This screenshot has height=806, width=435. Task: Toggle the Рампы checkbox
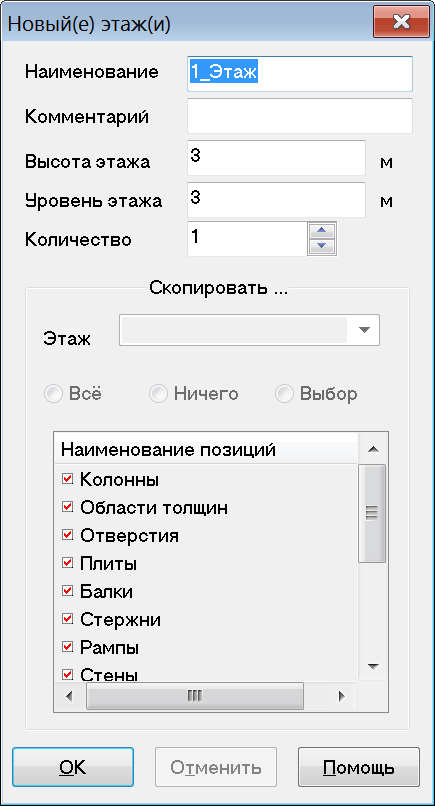click(x=67, y=647)
